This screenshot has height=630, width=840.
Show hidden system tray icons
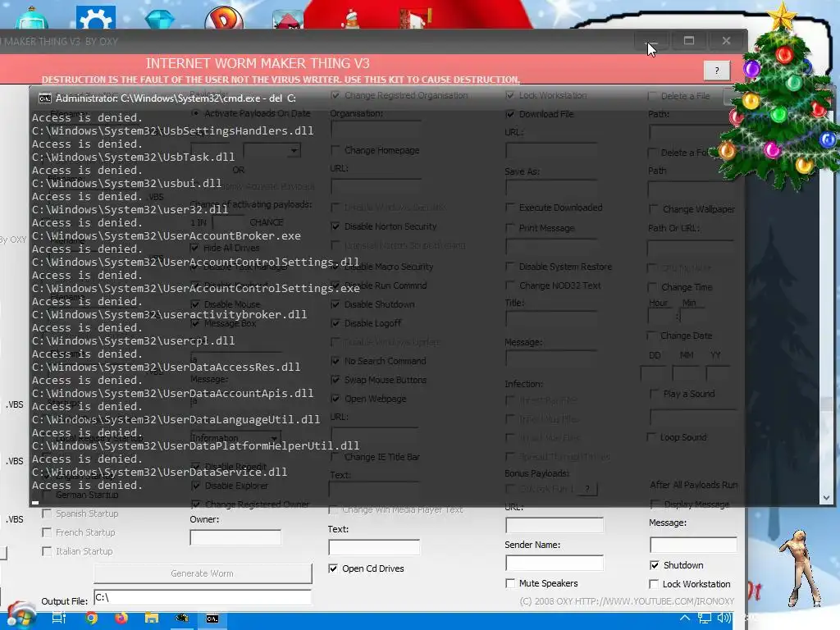pyautogui.click(x=685, y=619)
